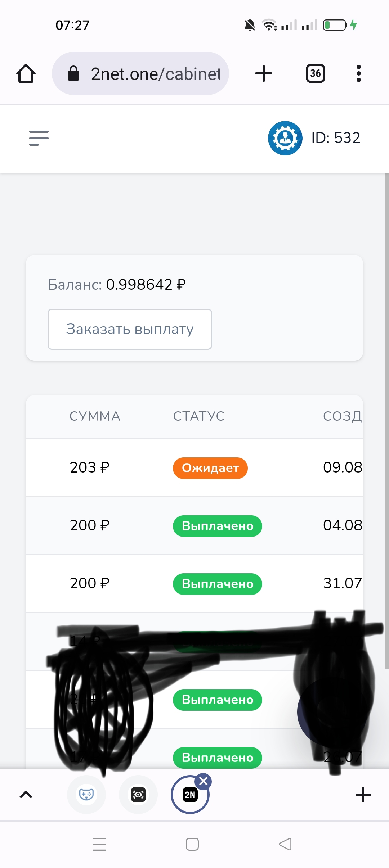Tap the Android back navigation button

coord(285,844)
